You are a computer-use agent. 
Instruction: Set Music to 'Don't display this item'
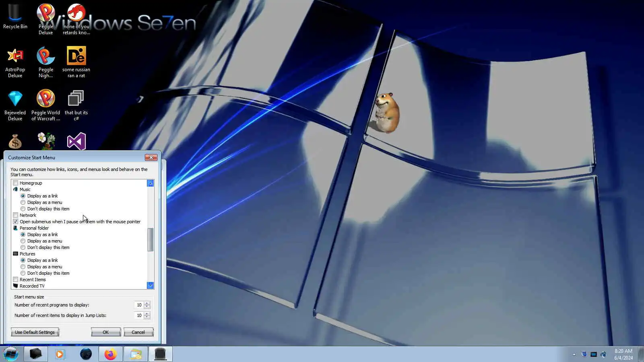23,209
